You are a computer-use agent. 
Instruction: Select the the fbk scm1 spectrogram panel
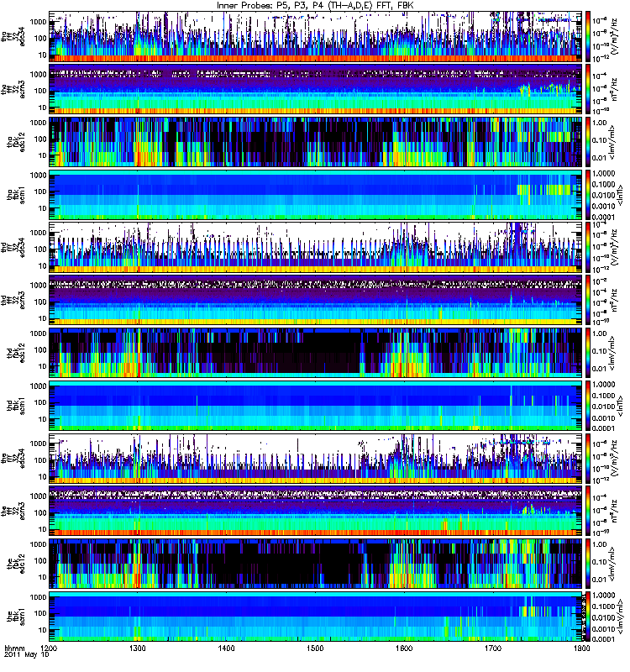[316, 617]
